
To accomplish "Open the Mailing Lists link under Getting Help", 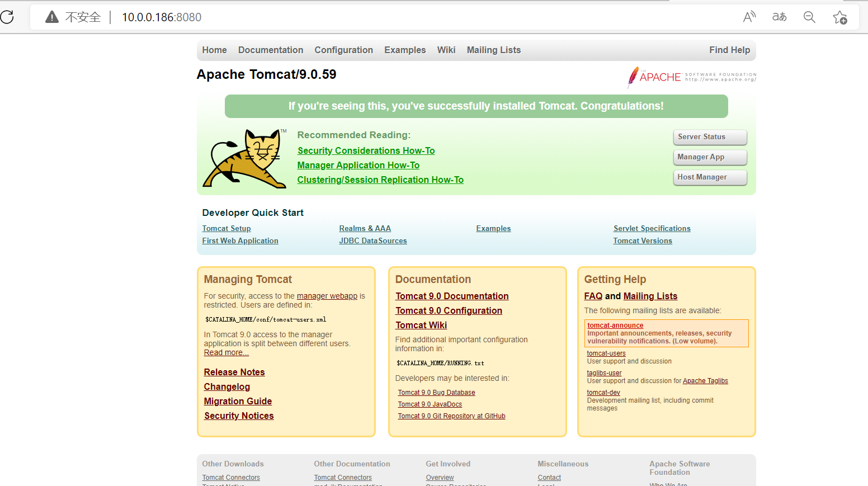I will 650,296.
